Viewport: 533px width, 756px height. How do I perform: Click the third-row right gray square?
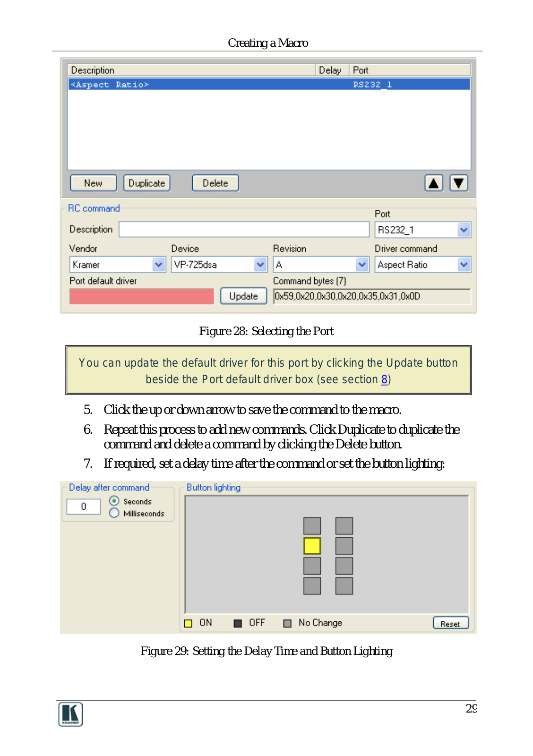[344, 566]
